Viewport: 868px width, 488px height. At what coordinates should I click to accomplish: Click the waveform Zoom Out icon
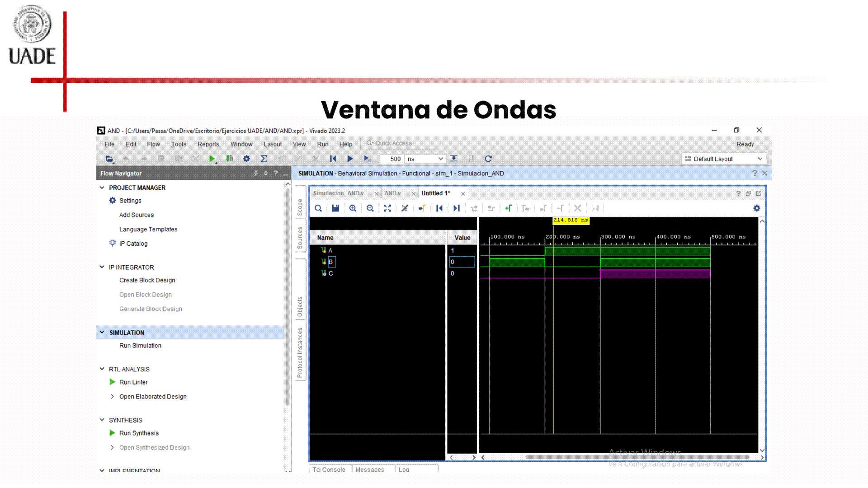[370, 208]
